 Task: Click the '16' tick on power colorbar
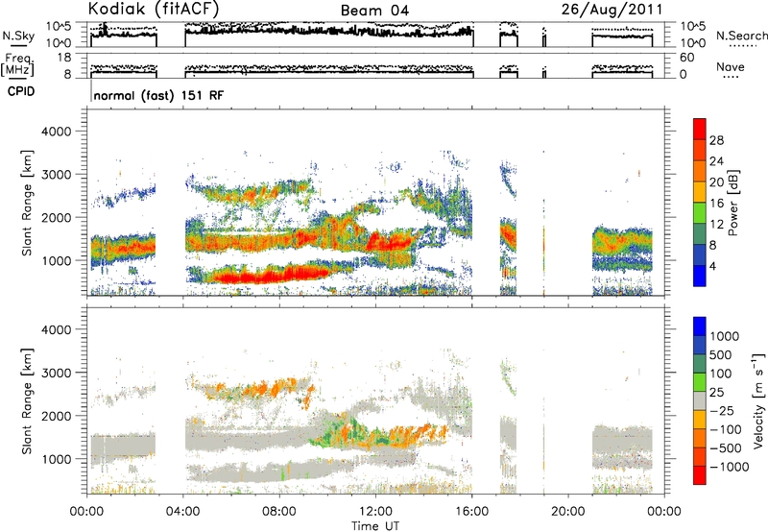pyautogui.click(x=716, y=204)
